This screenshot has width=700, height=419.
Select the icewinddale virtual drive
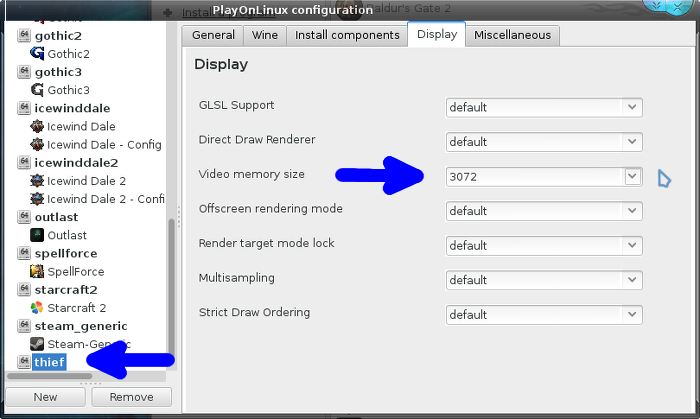(72, 108)
